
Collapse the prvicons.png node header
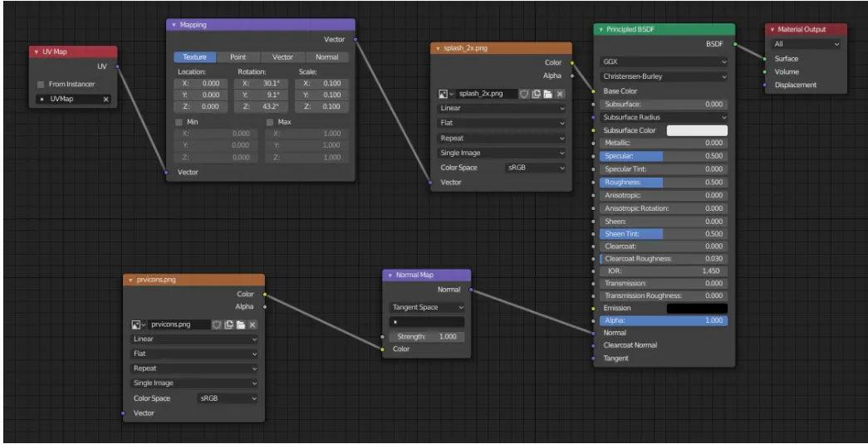130,280
